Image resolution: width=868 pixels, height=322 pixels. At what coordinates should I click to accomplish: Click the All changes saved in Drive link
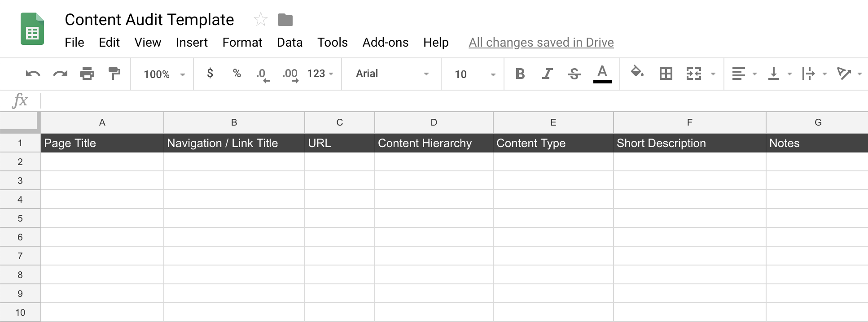(x=541, y=43)
